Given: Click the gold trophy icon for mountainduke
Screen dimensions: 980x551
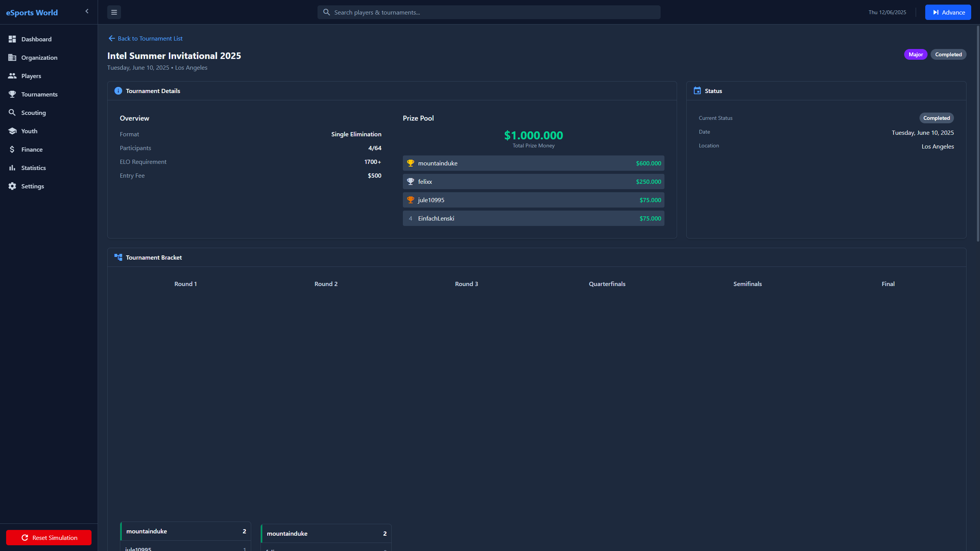Looking at the screenshot, I should tap(411, 163).
